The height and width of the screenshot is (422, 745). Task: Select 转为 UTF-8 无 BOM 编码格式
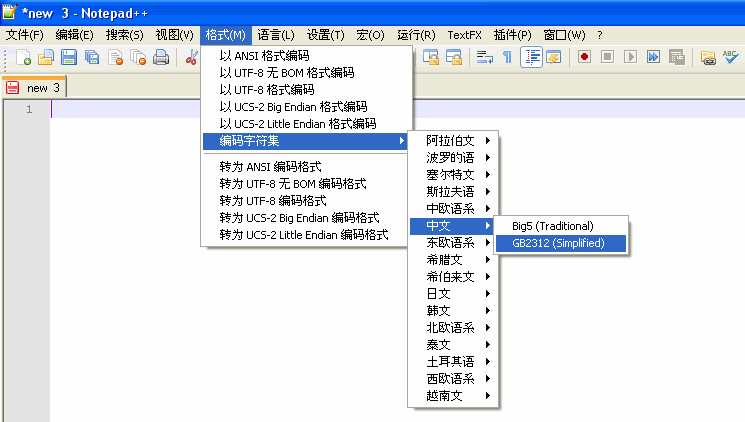pyautogui.click(x=305, y=184)
